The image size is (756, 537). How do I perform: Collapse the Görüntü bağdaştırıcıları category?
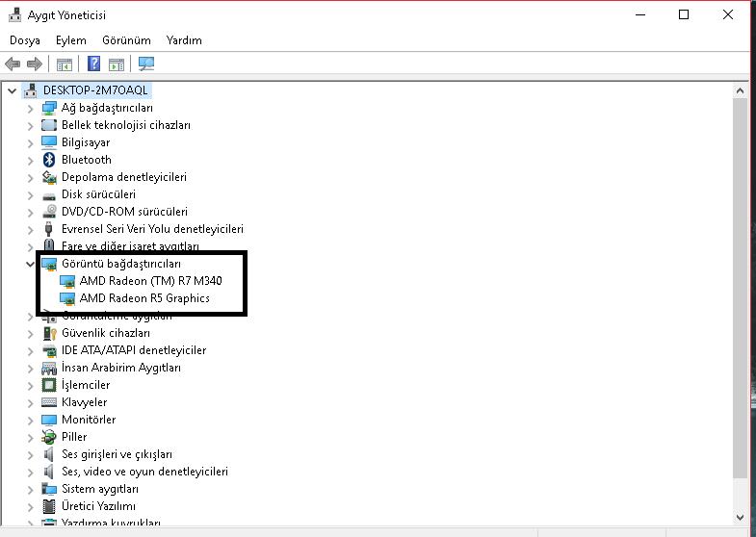coord(30,264)
